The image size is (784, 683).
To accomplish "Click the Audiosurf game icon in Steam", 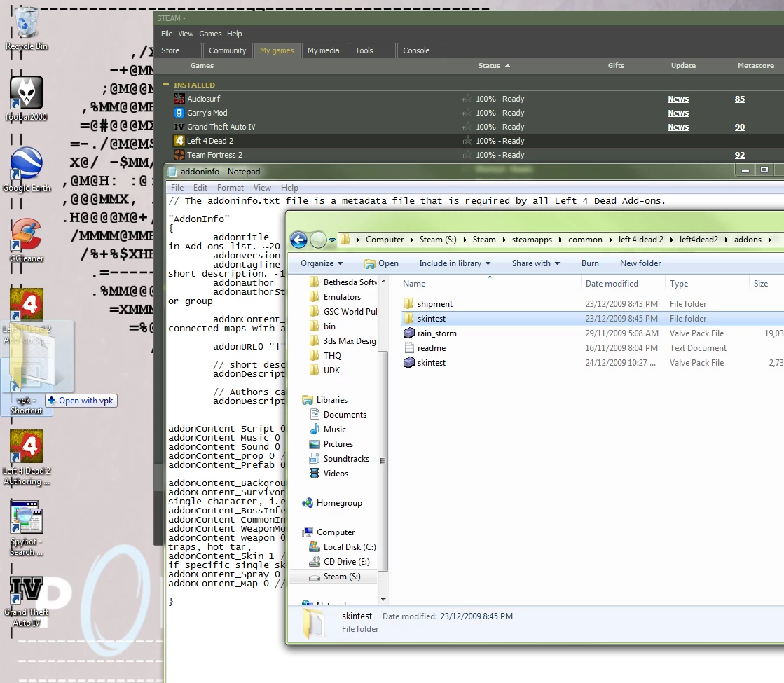I will click(179, 99).
